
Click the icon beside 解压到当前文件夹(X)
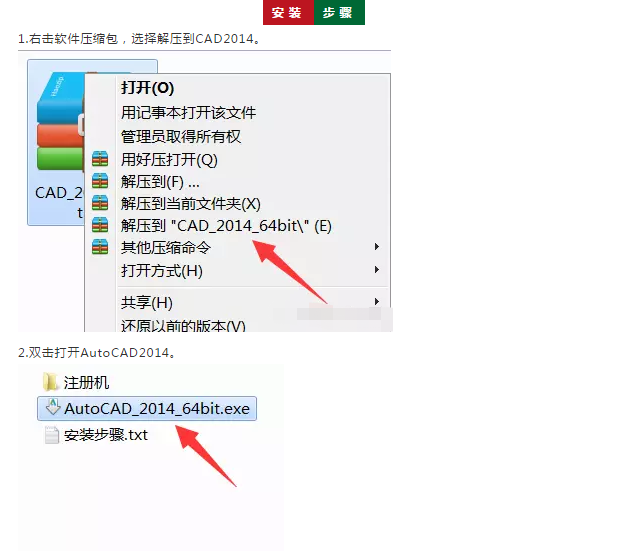click(x=100, y=203)
